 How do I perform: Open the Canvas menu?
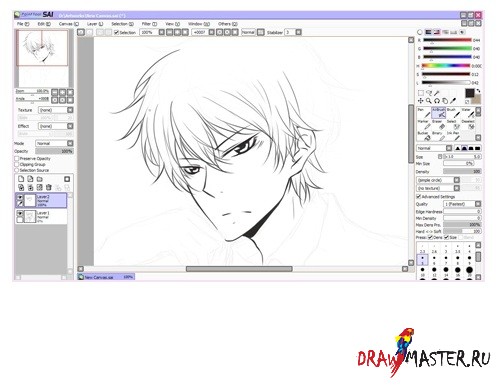pos(69,24)
